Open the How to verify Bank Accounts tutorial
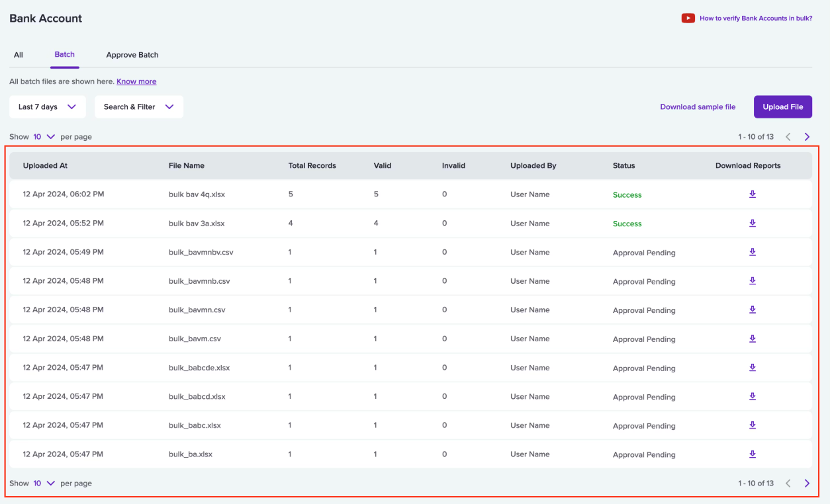830x504 pixels. pos(755,18)
